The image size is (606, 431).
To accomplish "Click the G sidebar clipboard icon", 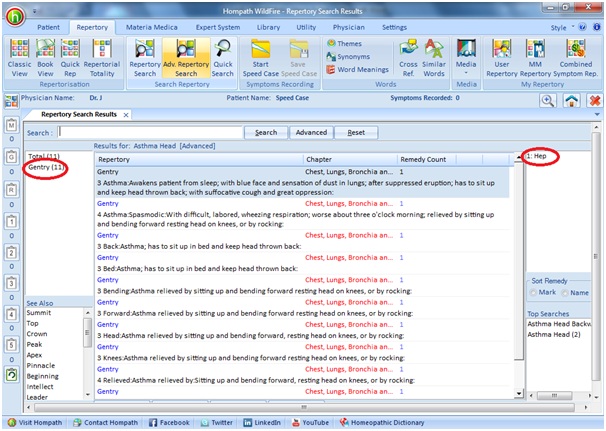I will [12, 157].
